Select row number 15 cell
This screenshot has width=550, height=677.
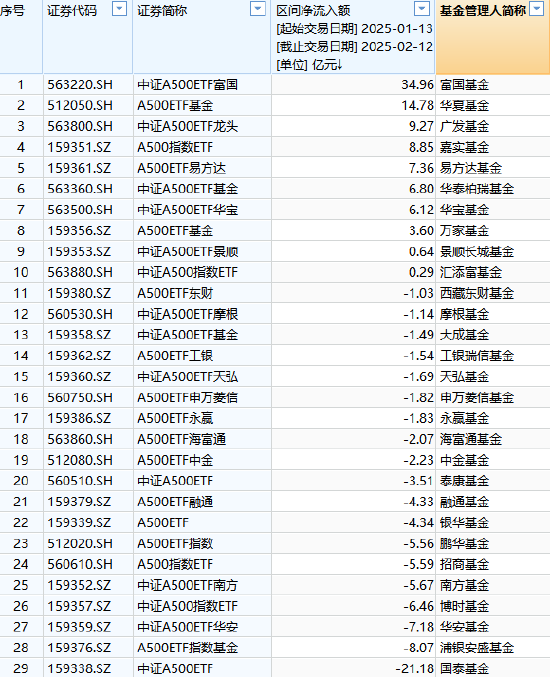21,376
